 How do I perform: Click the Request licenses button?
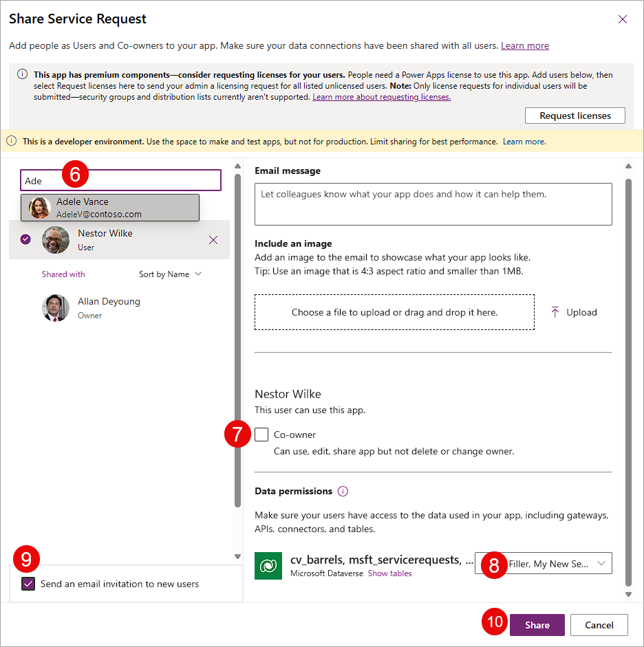click(x=575, y=116)
